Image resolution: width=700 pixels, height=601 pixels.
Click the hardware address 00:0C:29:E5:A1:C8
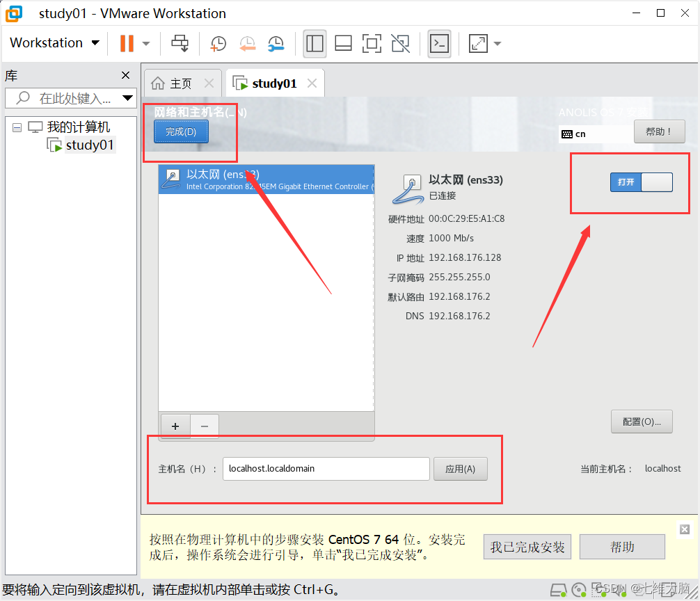pos(466,218)
